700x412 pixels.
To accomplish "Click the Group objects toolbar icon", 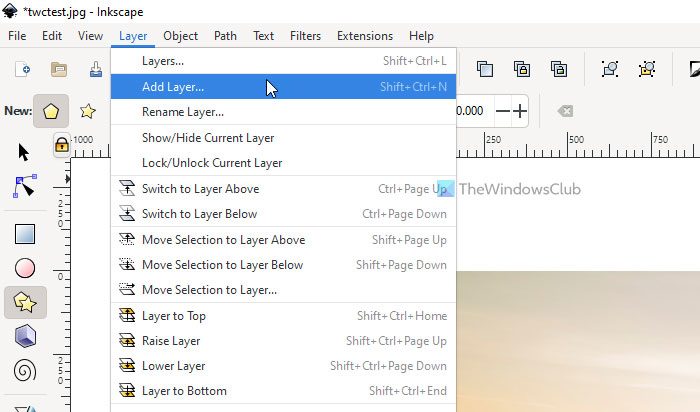I will (x=610, y=69).
